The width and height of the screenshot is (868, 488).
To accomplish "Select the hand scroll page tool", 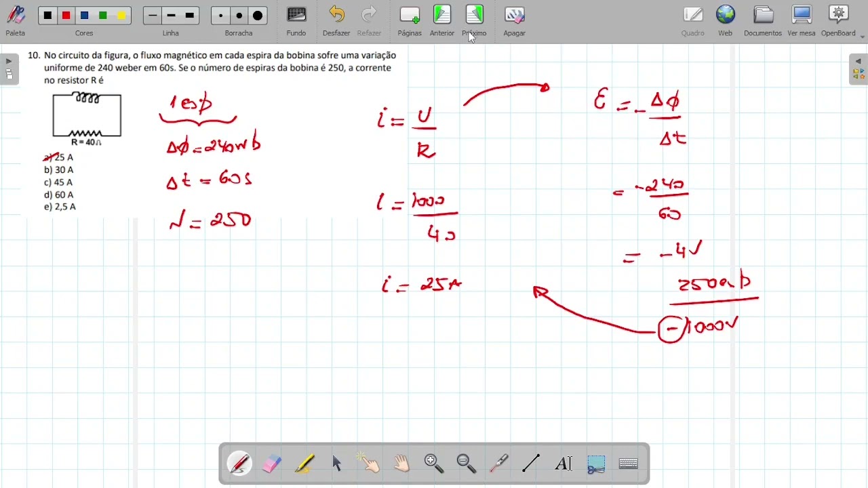I will [401, 464].
